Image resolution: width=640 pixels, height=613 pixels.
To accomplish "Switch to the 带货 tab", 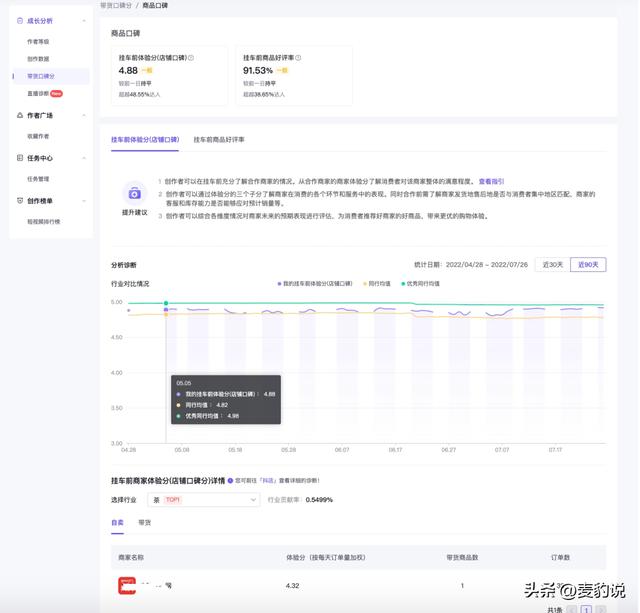I will [144, 523].
